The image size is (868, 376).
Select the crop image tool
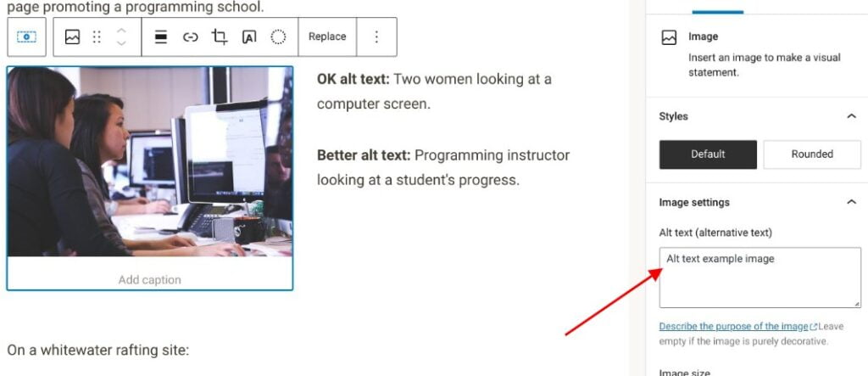click(220, 37)
